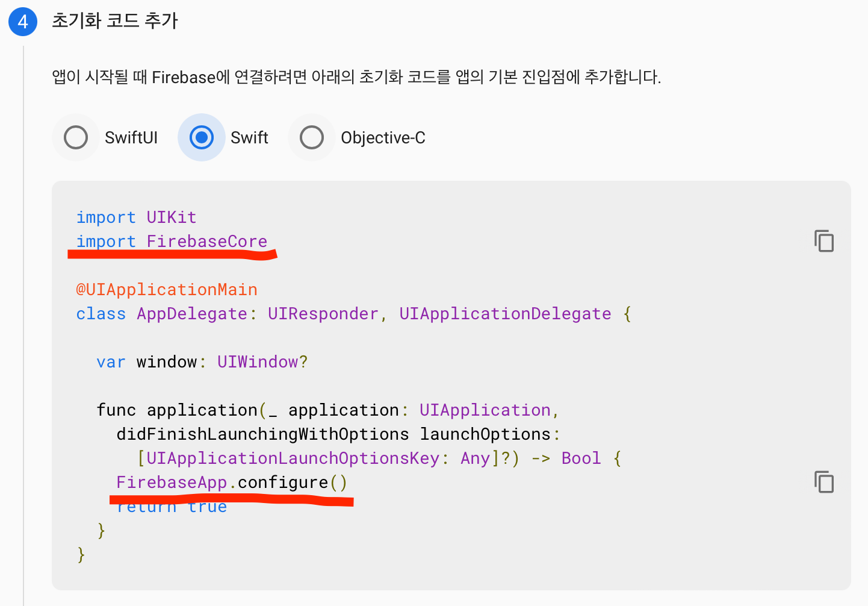Select the SwiftUI radio button
The image size is (868, 606).
76,137
